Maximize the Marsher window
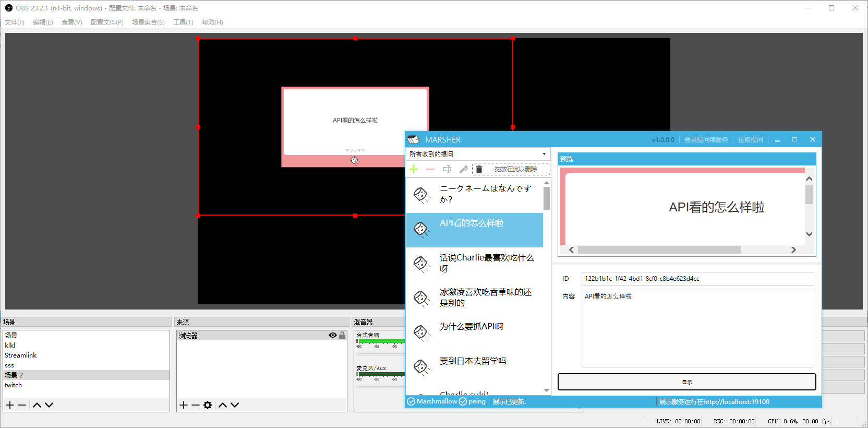Screen dimensions: 868x428 click(794, 139)
